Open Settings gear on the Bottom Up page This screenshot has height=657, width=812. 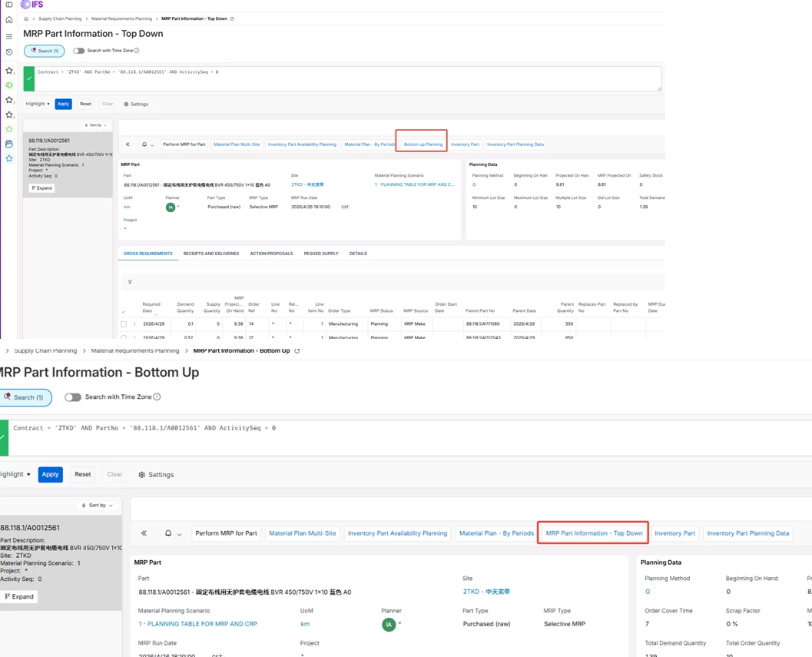click(156, 475)
